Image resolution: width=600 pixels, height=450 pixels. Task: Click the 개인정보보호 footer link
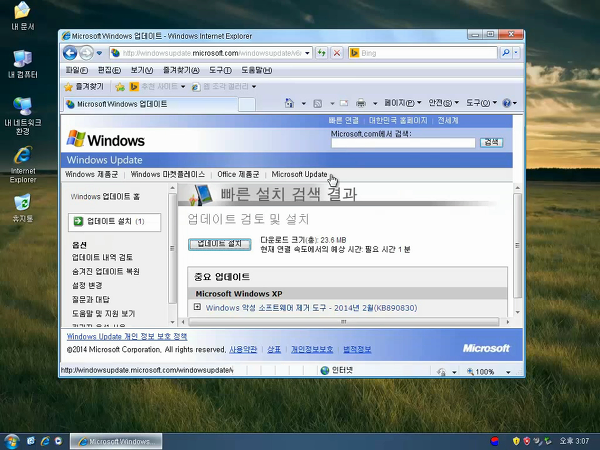[x=312, y=349]
